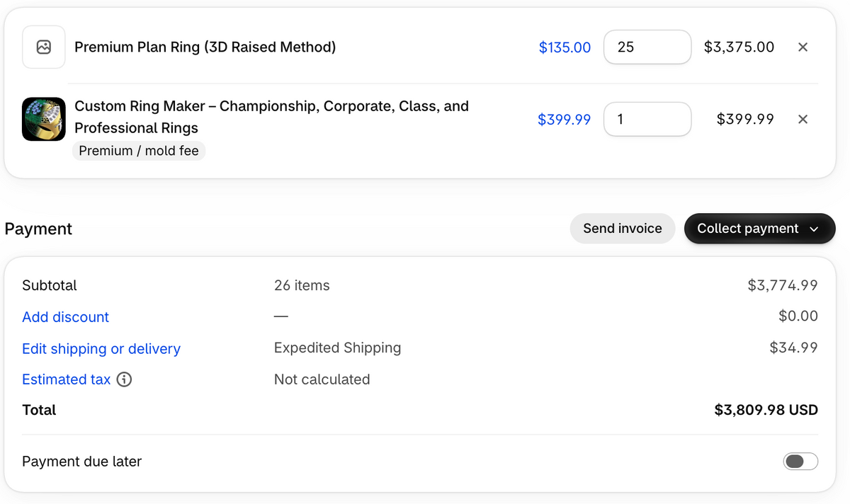Open the Custom Ring Maker product thumbnail
This screenshot has width=850, height=504.
click(x=44, y=119)
